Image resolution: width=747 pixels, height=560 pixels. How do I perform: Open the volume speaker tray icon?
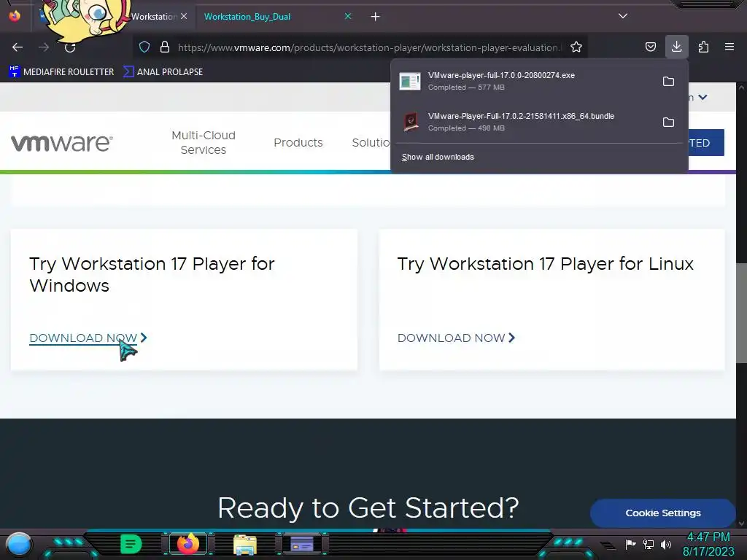(666, 544)
